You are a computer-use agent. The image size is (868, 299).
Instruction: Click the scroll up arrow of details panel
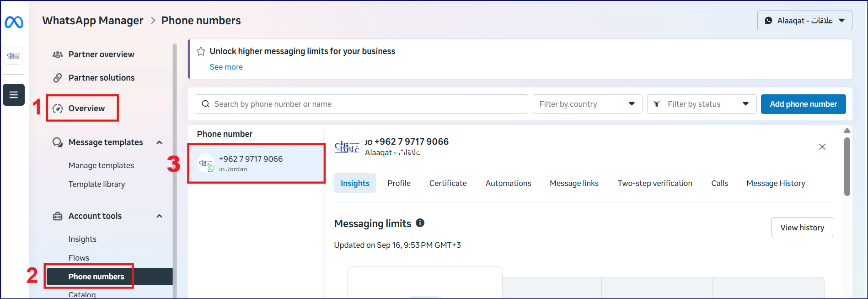pos(847,130)
